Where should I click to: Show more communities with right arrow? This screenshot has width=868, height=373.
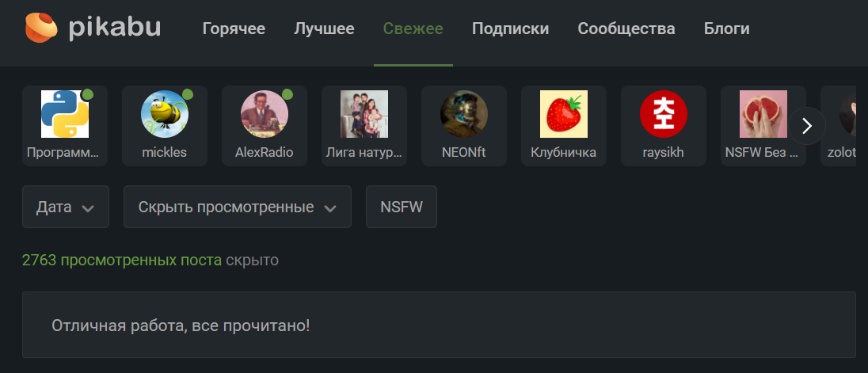[x=807, y=126]
